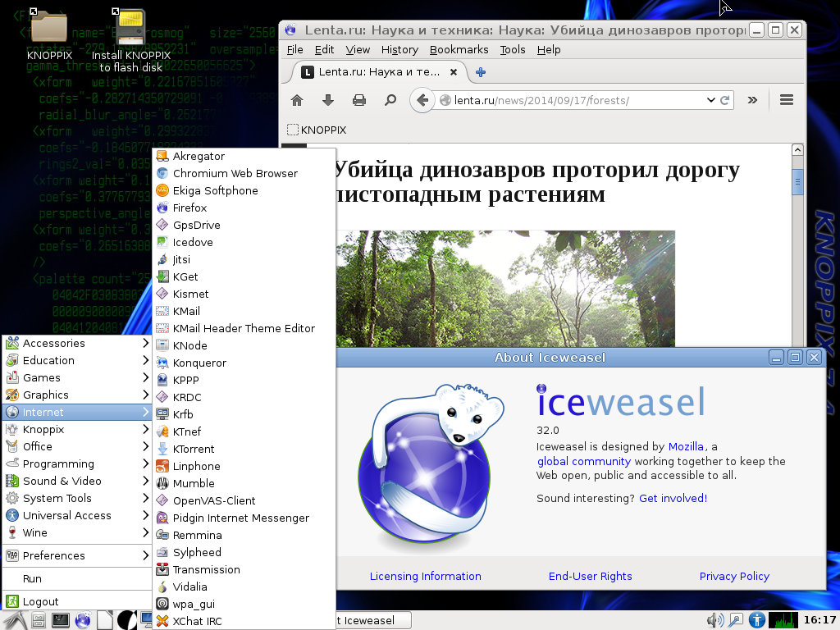The width and height of the screenshot is (840, 630).
Task: Reload the page using the refresh icon
Action: tap(725, 100)
